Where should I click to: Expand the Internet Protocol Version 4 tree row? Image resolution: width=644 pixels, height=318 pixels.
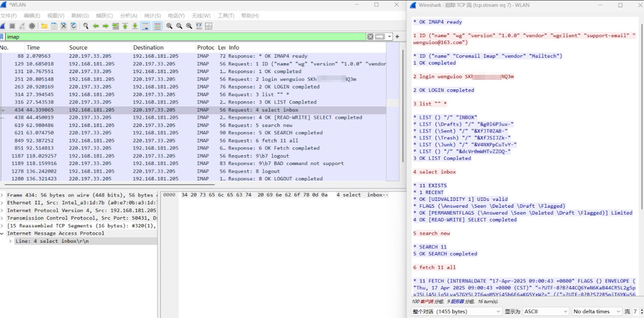(x=3, y=210)
